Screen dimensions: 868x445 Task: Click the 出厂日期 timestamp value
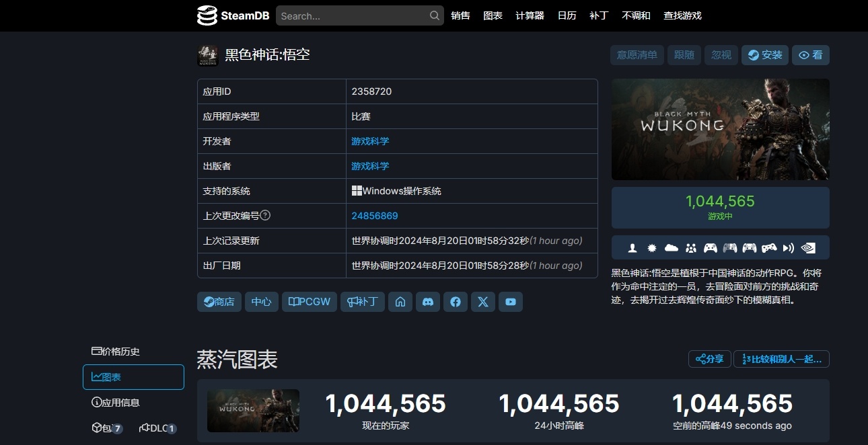click(467, 266)
